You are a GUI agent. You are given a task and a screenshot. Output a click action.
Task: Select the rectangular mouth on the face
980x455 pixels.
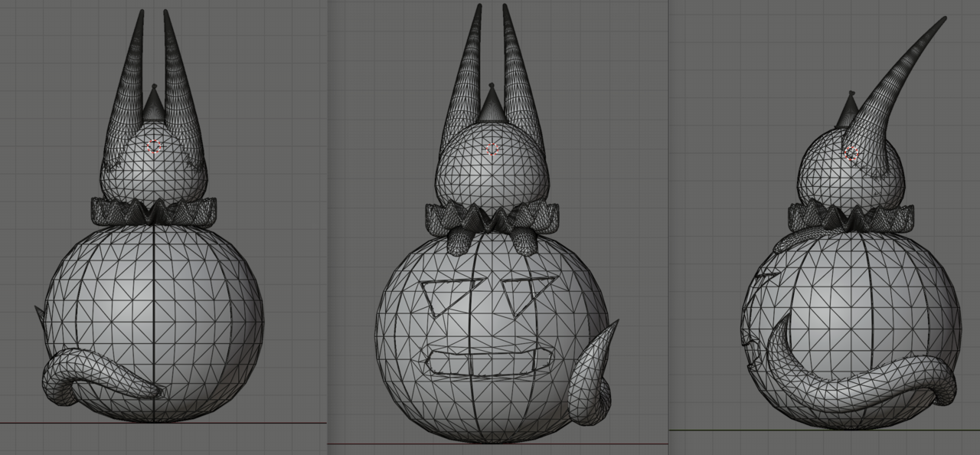[x=491, y=362]
